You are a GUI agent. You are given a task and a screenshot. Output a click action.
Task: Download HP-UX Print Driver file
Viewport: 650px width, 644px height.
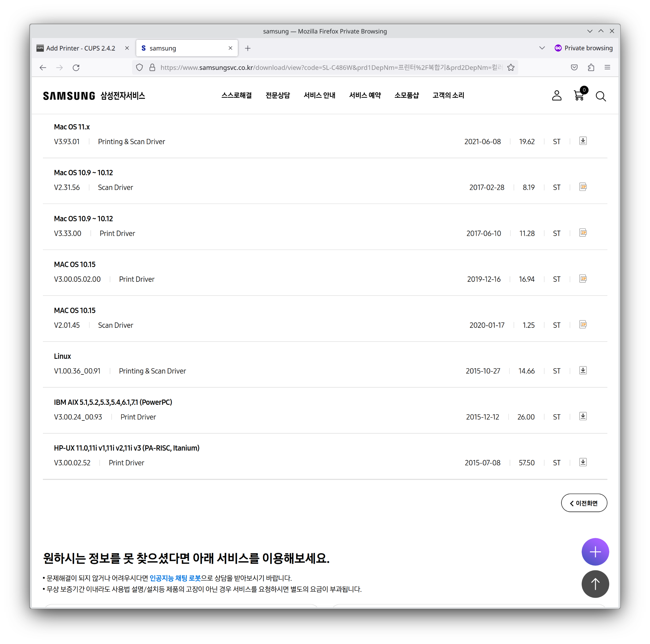click(583, 462)
